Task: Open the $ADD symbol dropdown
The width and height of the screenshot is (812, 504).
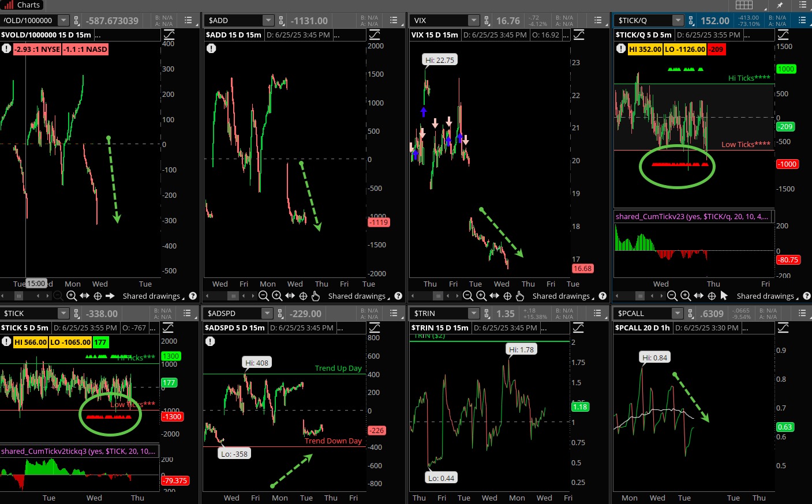Action: [x=268, y=21]
